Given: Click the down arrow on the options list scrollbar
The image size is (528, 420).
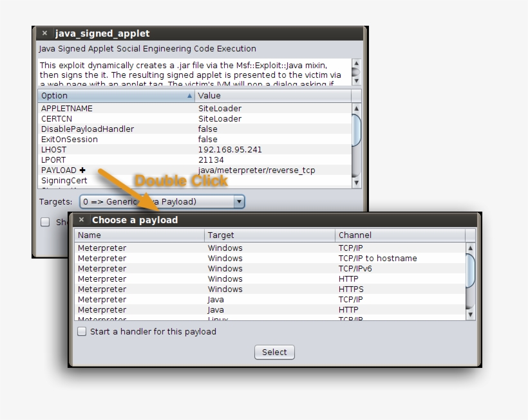Looking at the screenshot, I should pos(355,183).
